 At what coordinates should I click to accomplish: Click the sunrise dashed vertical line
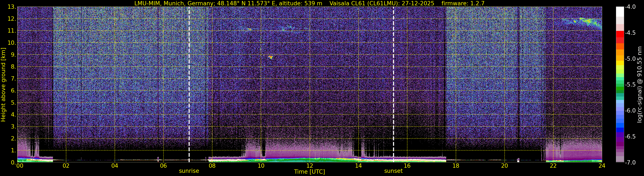[189, 84]
